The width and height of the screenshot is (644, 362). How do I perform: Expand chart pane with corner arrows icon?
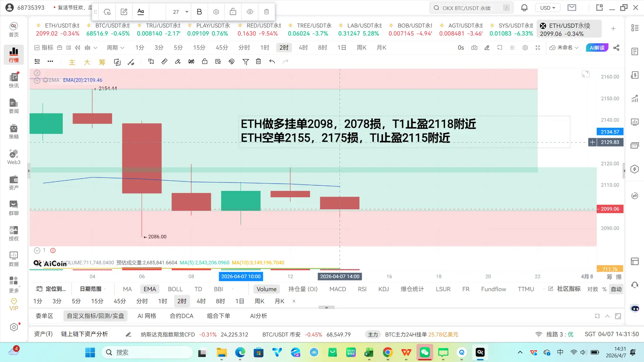[x=585, y=74]
